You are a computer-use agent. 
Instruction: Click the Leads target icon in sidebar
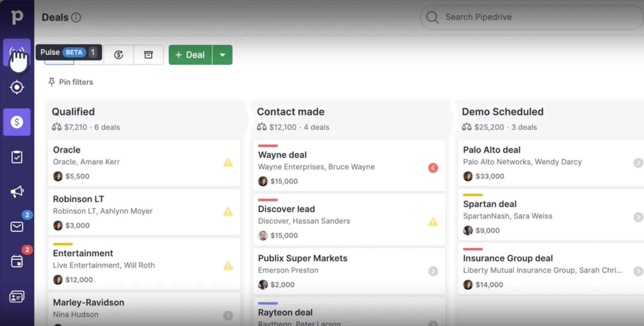click(x=17, y=87)
